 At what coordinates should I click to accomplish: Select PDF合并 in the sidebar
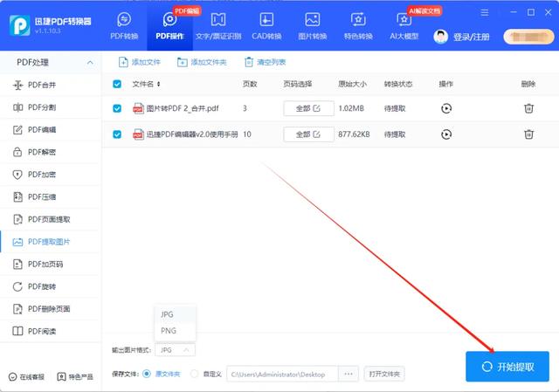tap(50, 85)
